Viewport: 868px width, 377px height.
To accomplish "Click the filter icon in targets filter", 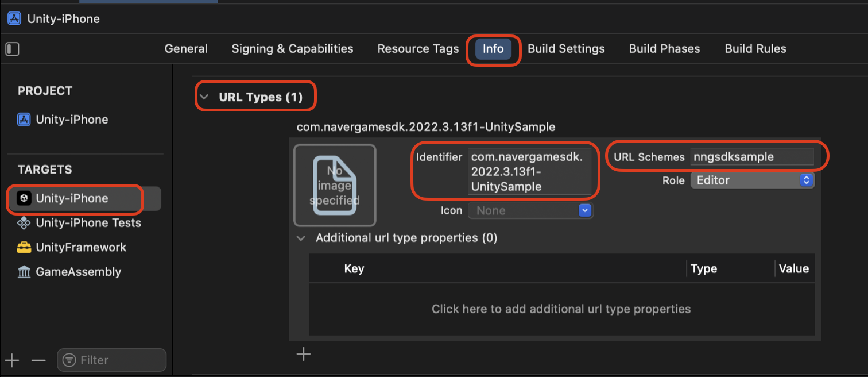I will click(x=69, y=360).
